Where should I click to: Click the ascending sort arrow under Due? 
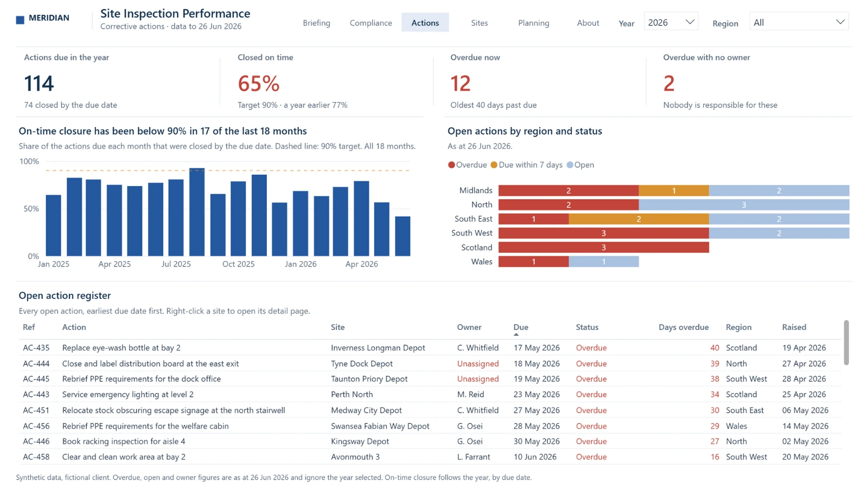(x=516, y=335)
